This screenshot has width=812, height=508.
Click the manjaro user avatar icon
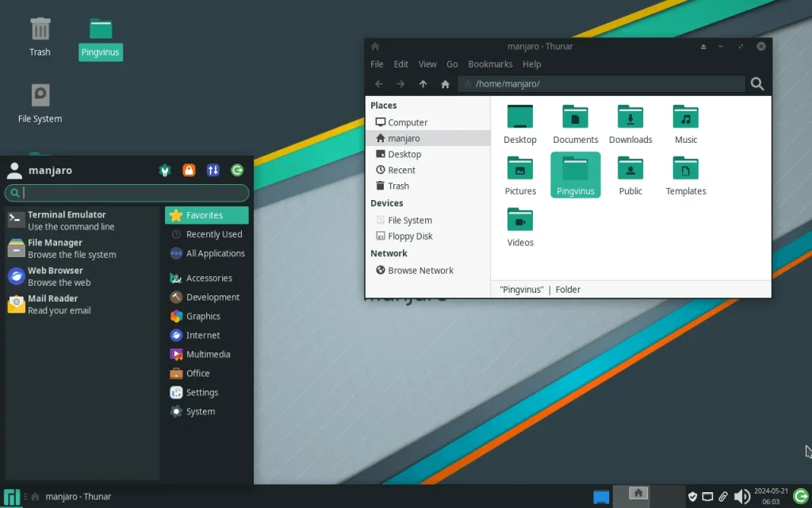(x=14, y=171)
